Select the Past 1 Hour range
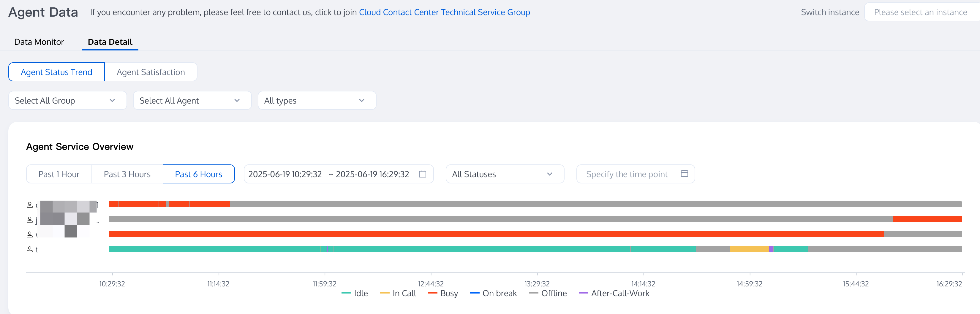This screenshot has width=980, height=314. coord(59,174)
